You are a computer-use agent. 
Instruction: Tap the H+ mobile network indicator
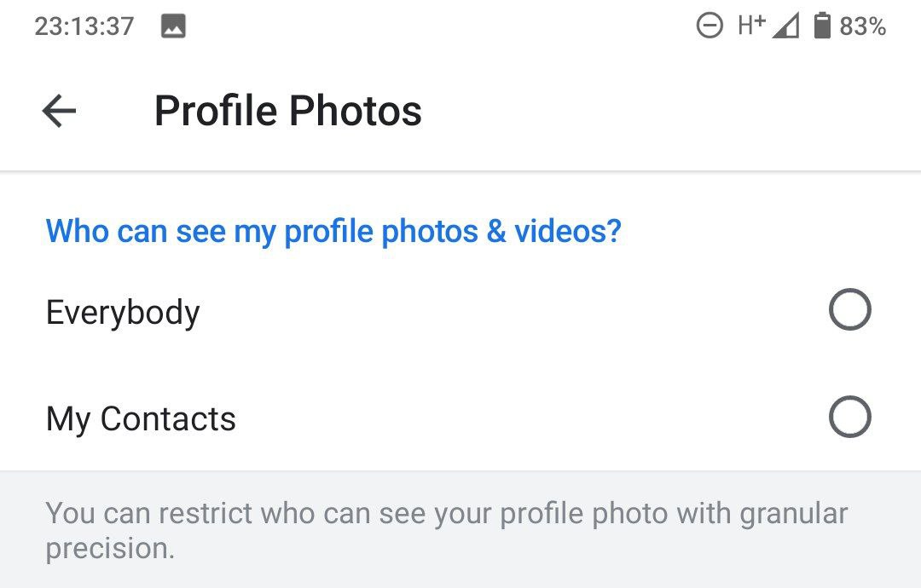[x=752, y=26]
